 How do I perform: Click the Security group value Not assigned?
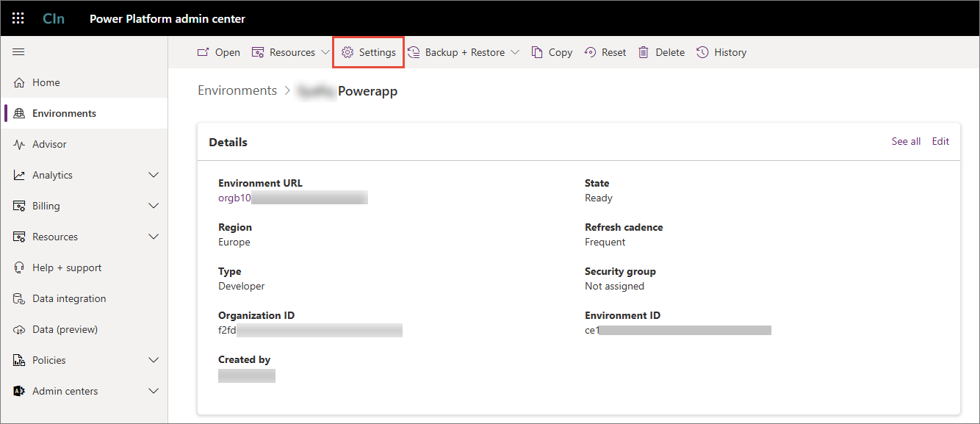pyautogui.click(x=614, y=286)
